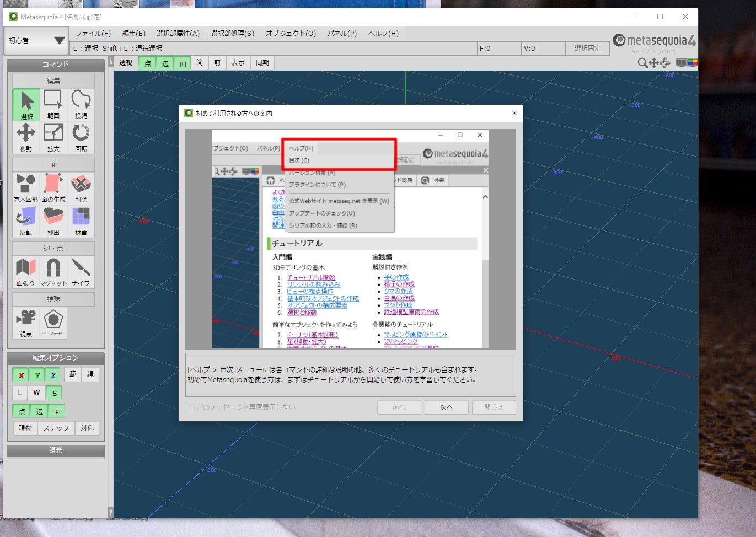Toggle the Z axis button
756x537 pixels.
point(53,375)
